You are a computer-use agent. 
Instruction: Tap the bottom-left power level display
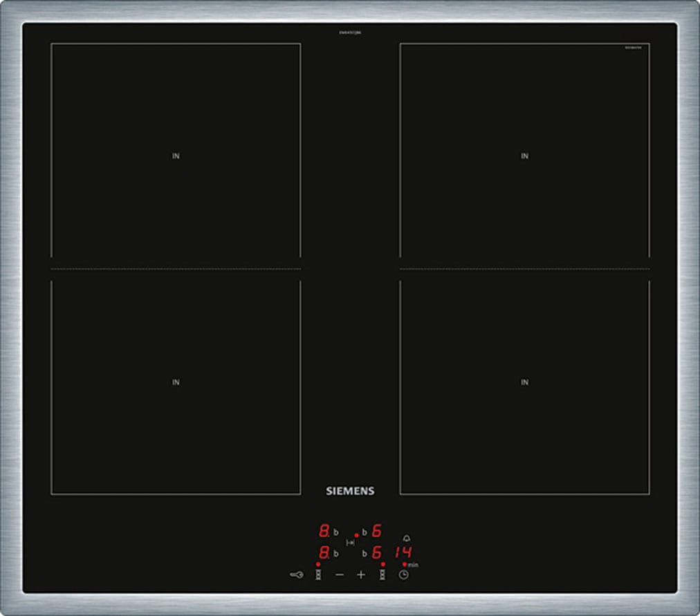323,553
